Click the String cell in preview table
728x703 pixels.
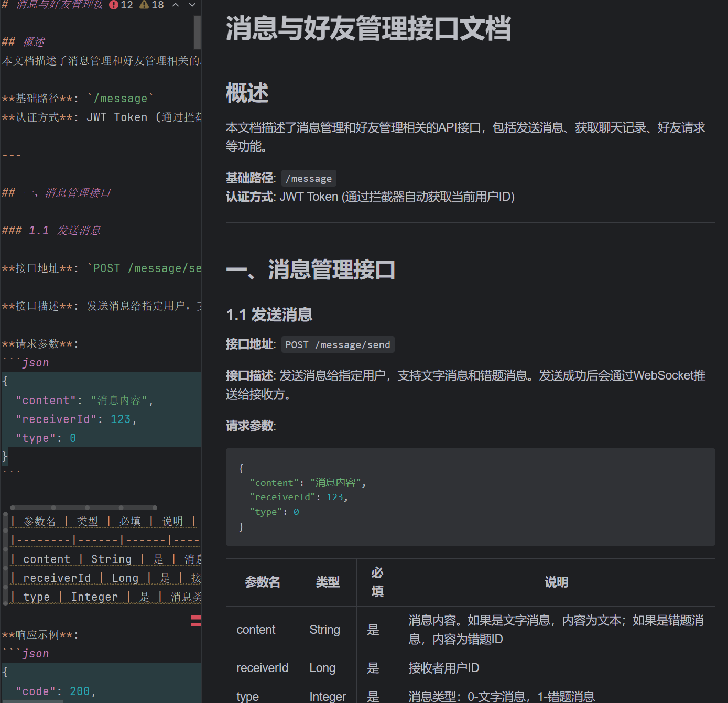point(328,630)
